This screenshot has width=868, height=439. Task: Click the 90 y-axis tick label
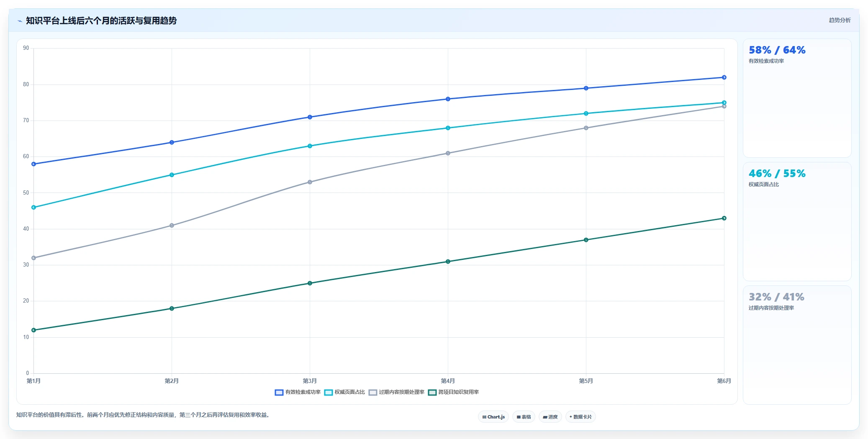tap(26, 48)
